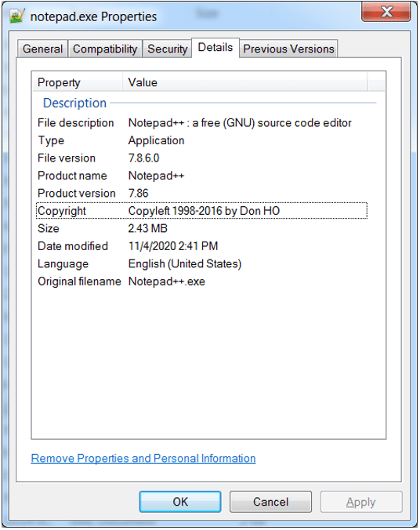Viewport: 420px width, 530px height.
Task: Click the value 2.43 MB
Action: [x=147, y=228]
